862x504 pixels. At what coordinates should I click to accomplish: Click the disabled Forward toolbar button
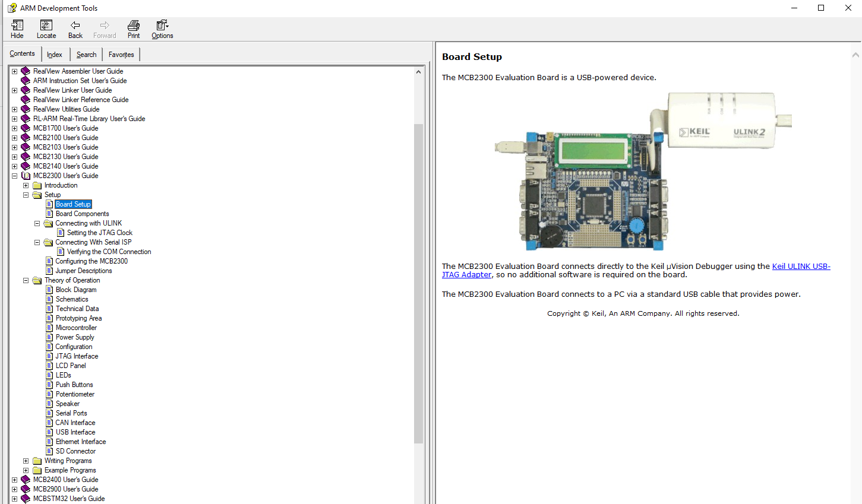point(105,28)
